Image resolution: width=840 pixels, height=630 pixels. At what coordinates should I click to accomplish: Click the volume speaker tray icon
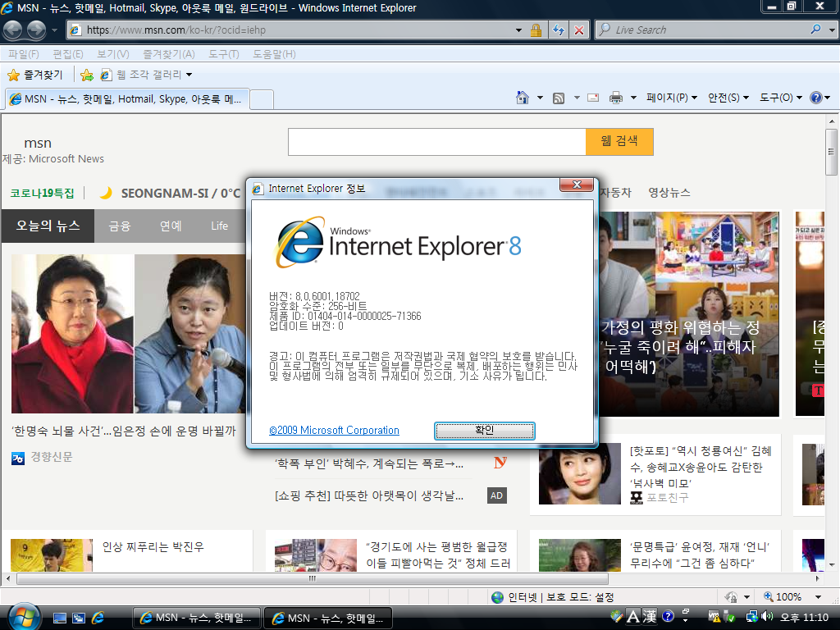click(767, 617)
